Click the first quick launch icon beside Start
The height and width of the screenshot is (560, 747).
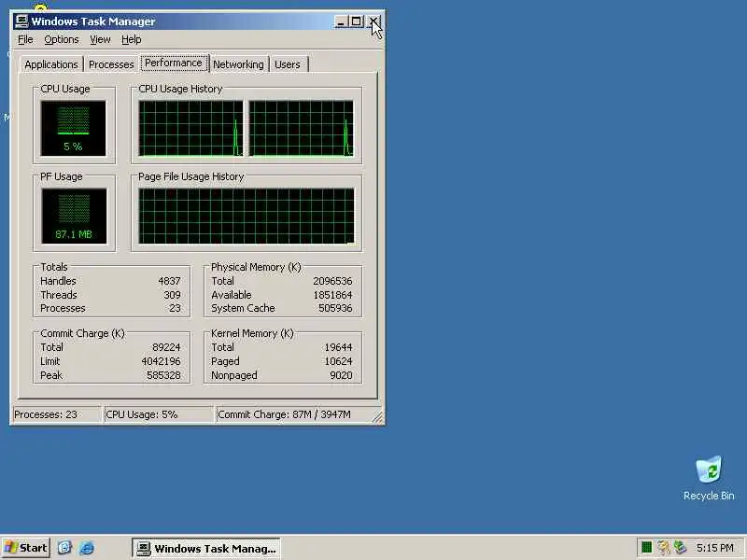tap(64, 548)
